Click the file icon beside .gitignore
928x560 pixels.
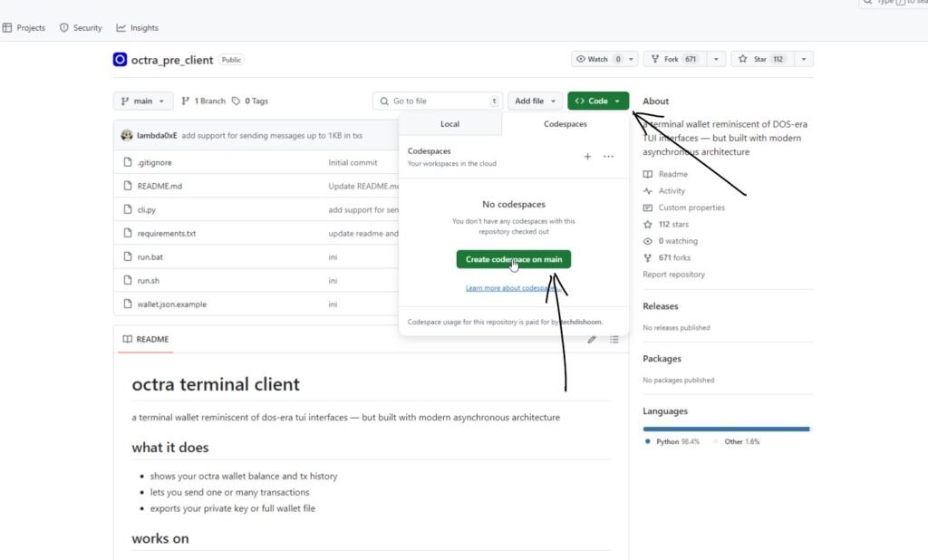127,162
